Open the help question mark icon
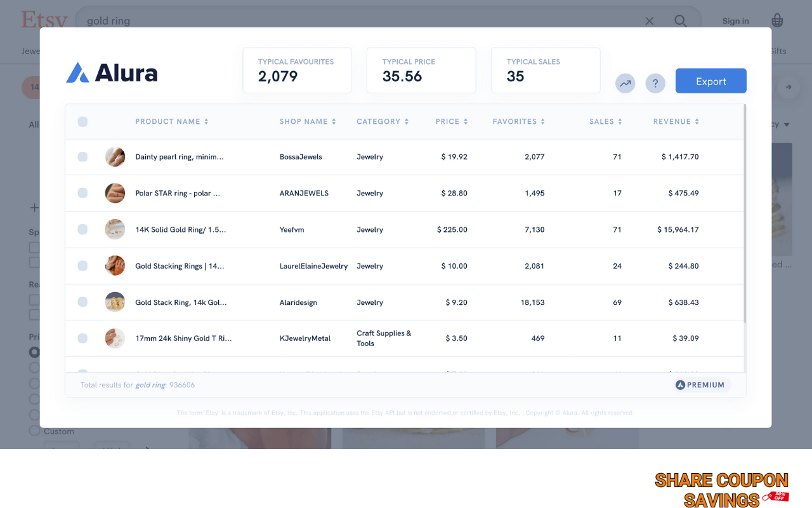 coord(655,83)
